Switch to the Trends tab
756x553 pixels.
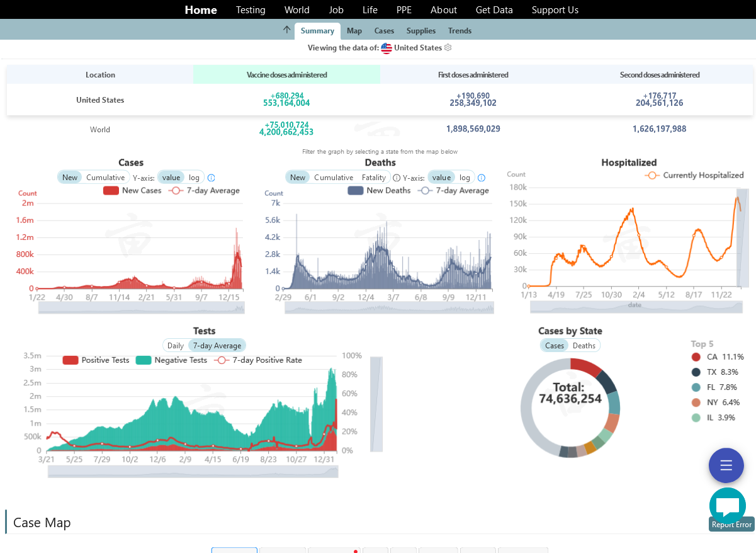pos(460,31)
